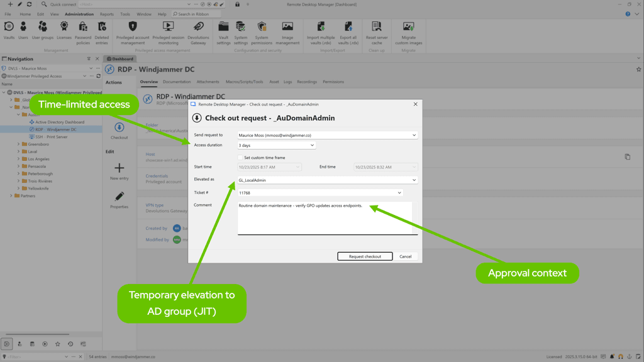Select the Deleted entries icon
Image resolution: width=644 pixels, height=362 pixels.
[x=101, y=31]
